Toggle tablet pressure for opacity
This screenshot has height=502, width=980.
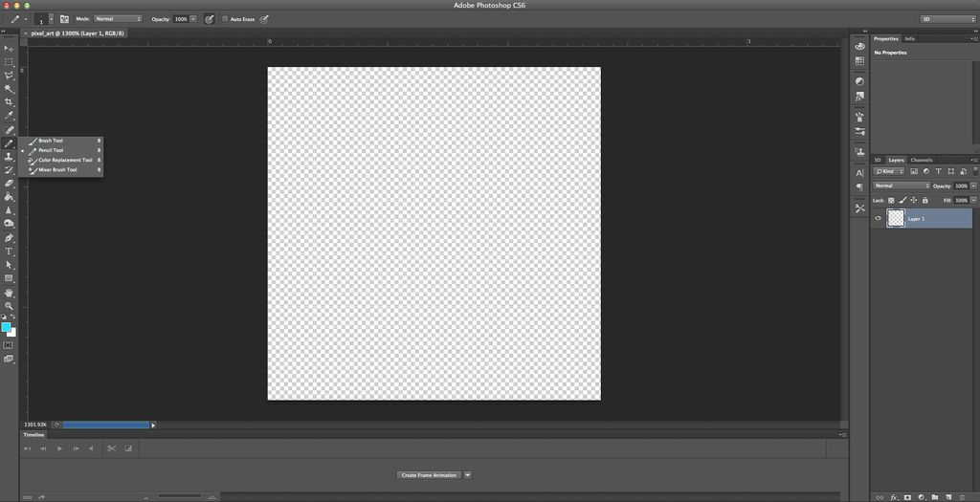tap(210, 19)
